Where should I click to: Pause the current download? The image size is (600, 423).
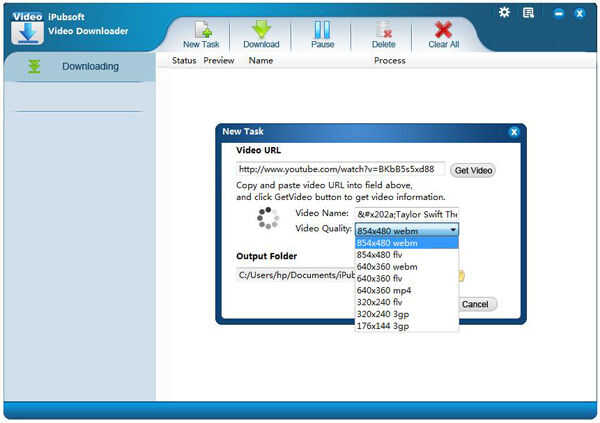[x=322, y=30]
